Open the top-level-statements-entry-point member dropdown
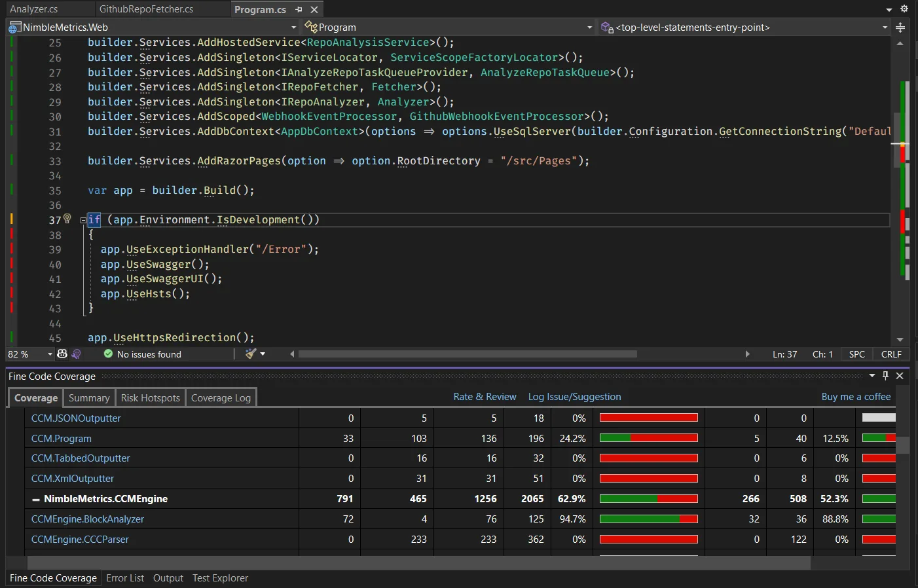The image size is (918, 588). [x=885, y=27]
